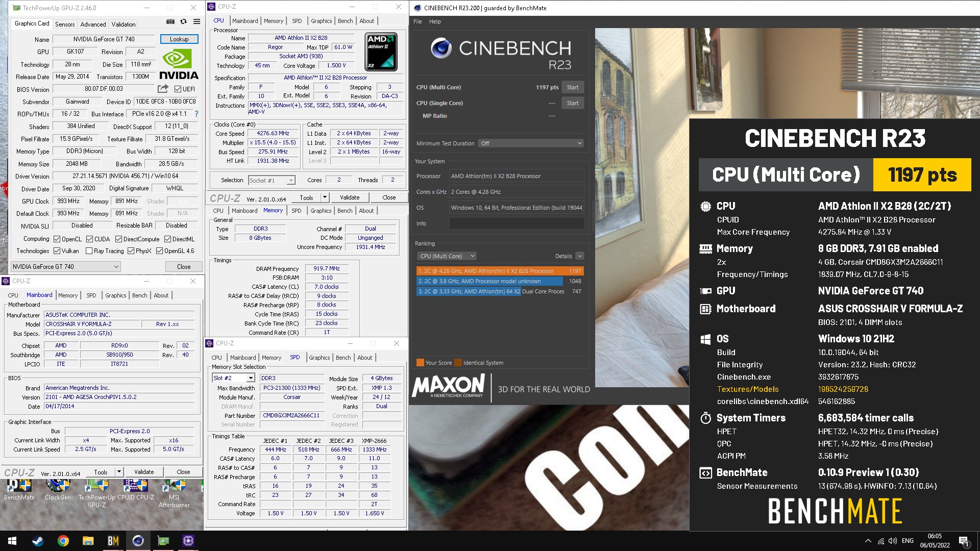Open the GPU-Z hamburger menu icon

(x=197, y=22)
